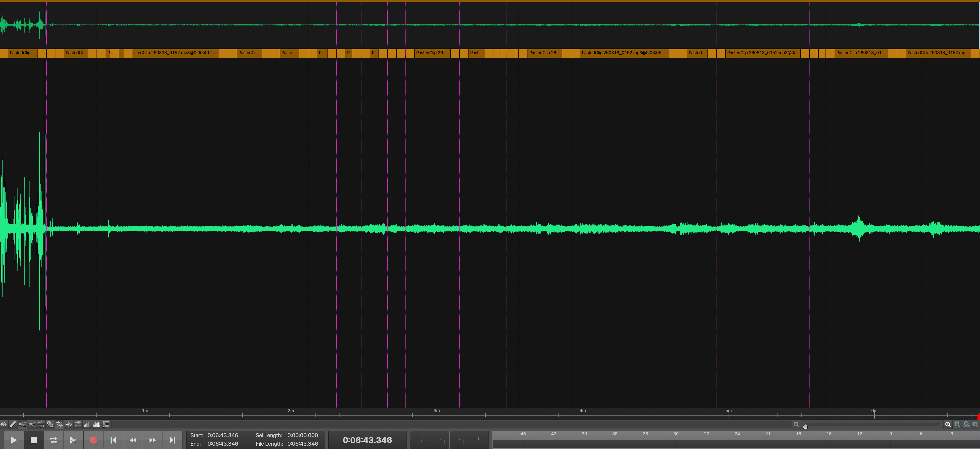The image size is (980, 449).
Task: Open the solid bar spectrum view
Action: pyautogui.click(x=87, y=424)
